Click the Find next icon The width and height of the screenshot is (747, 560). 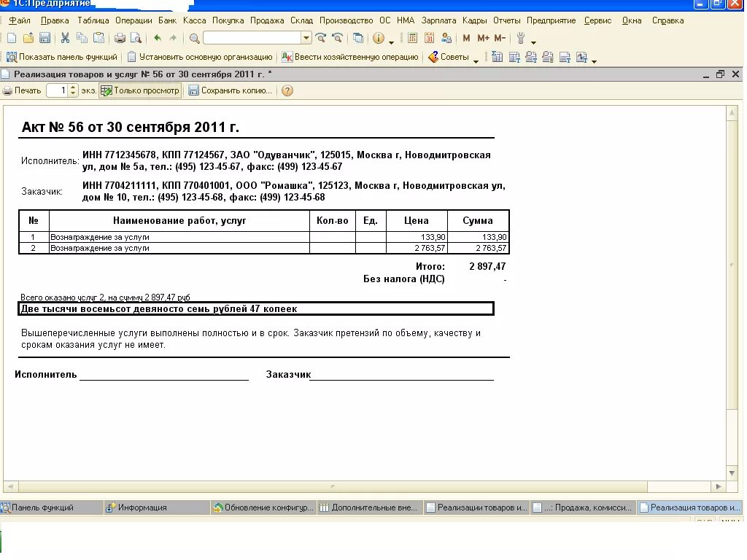[321, 38]
